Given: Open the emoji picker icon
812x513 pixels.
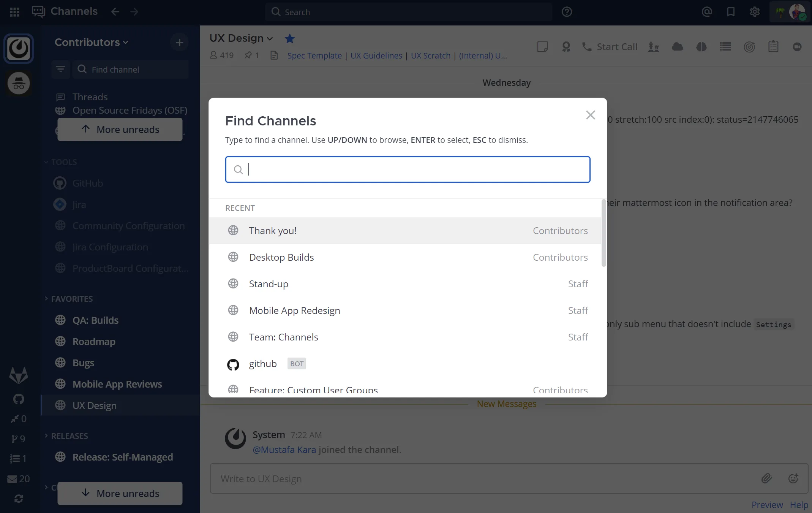Looking at the screenshot, I should [793, 478].
